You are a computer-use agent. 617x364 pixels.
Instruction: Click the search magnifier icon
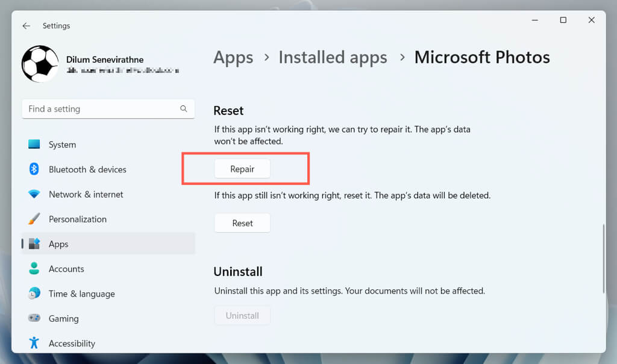184,109
